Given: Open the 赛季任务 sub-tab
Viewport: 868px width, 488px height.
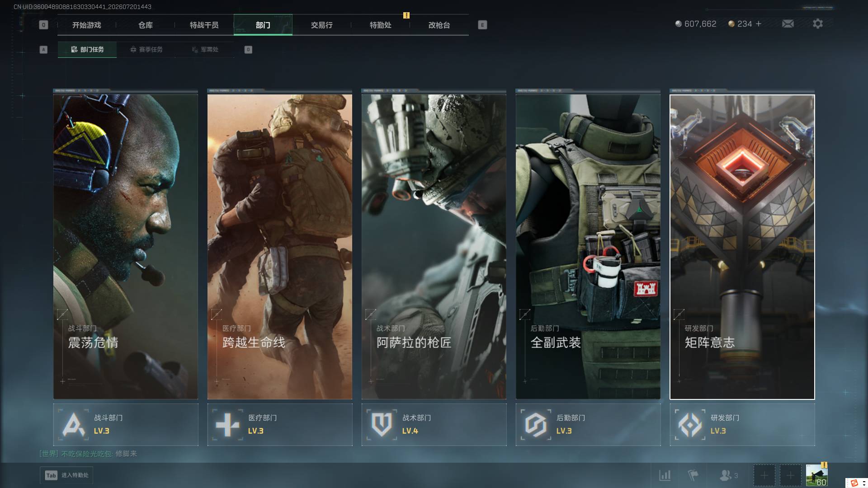Looking at the screenshot, I should (146, 49).
